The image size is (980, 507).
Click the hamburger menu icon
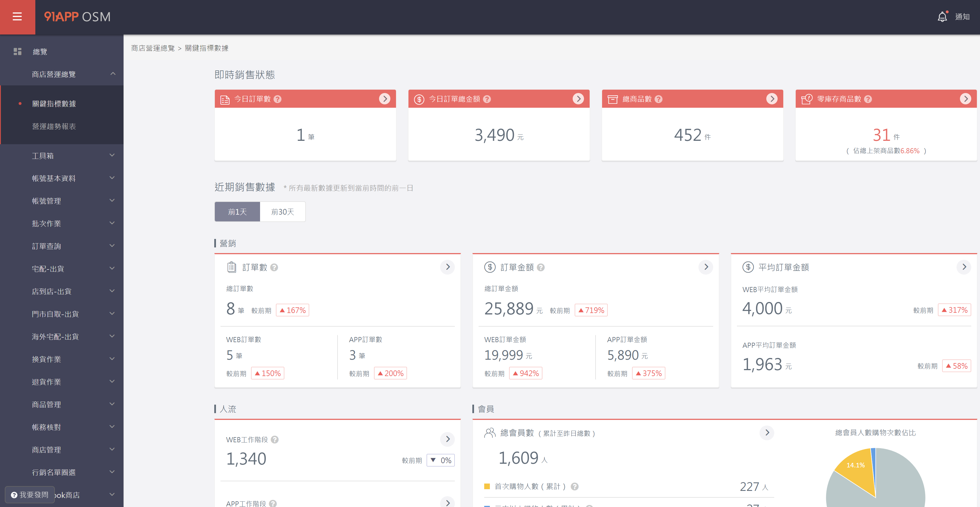click(17, 17)
